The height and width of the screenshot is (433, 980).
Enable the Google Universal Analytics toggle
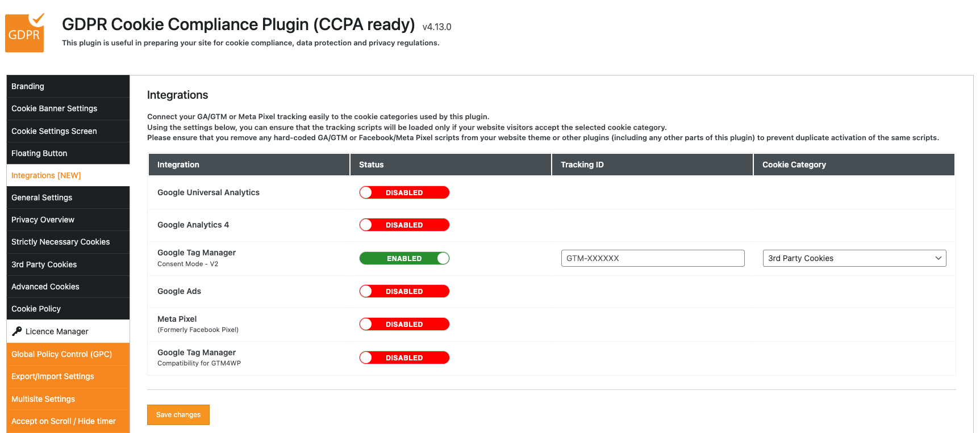[404, 192]
